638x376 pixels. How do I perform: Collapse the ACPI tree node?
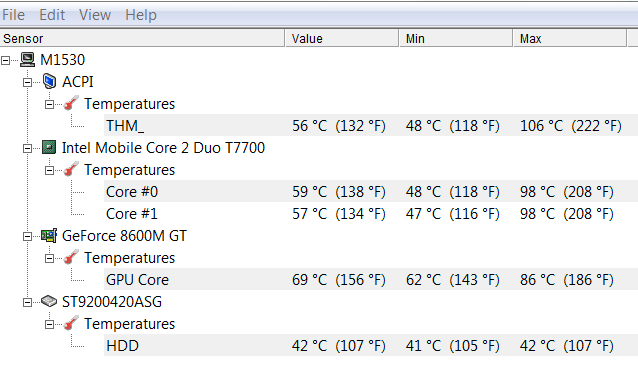point(27,83)
